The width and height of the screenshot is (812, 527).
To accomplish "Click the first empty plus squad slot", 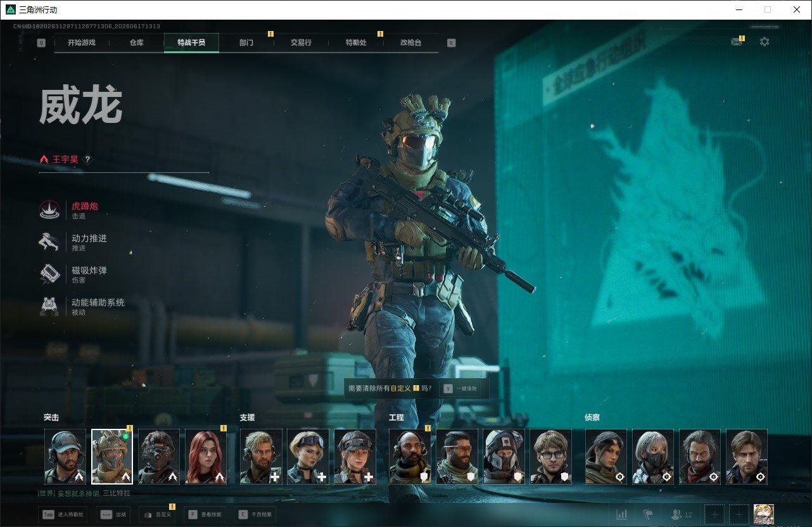I will tap(714, 514).
